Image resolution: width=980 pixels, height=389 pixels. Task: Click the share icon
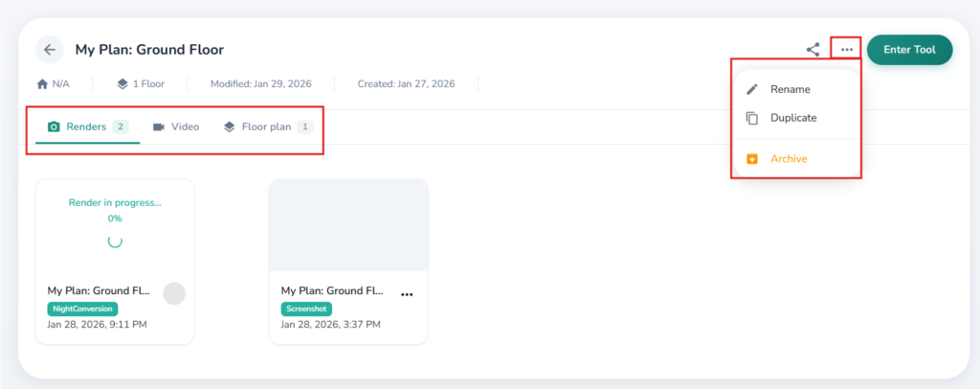coord(813,50)
